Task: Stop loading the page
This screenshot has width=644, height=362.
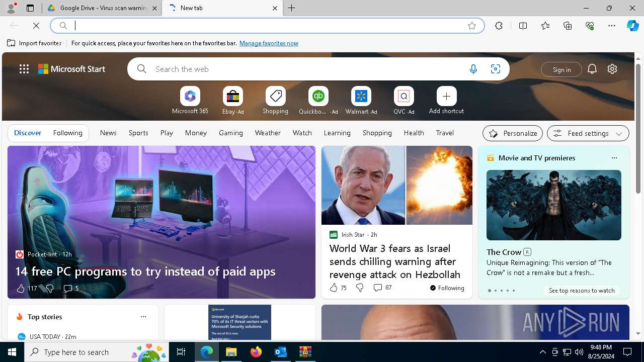Action: point(36,26)
